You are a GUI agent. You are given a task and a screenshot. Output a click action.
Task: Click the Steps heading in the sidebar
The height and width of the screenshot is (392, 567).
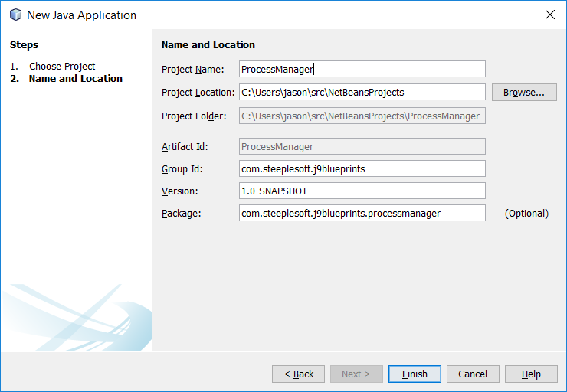(x=24, y=45)
